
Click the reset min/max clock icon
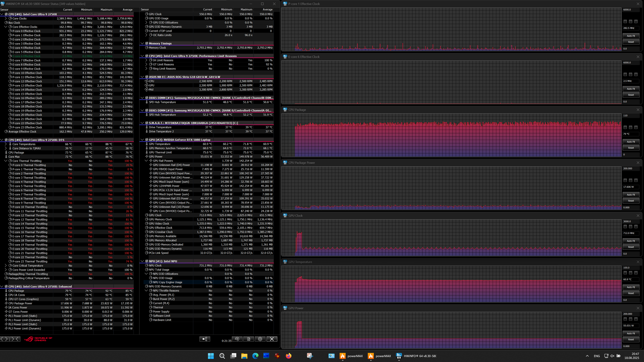237,339
